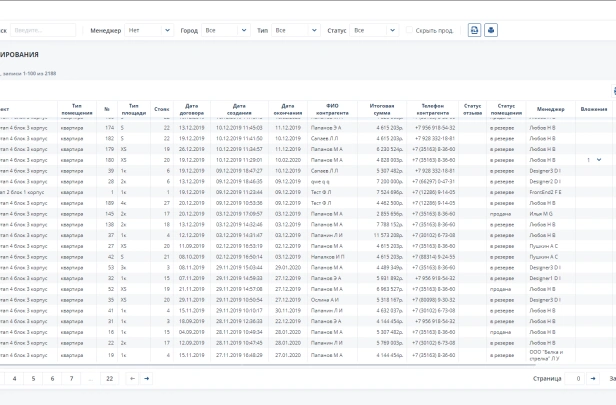Click into the search input field
The image size is (616, 405).
44,30
